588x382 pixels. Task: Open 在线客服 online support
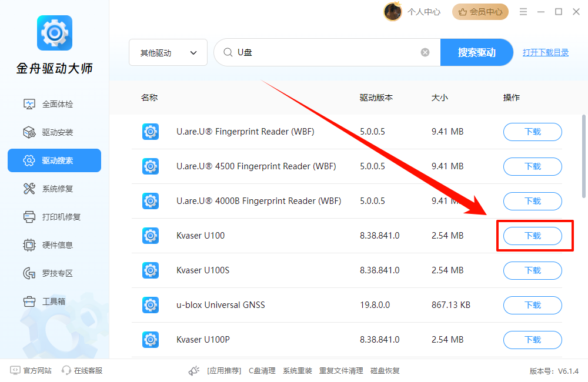[82, 371]
